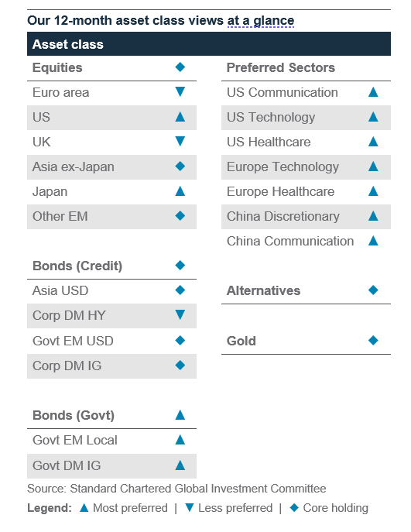Select the up triangle beside US Technology
This screenshot has width=411, height=532.
(373, 117)
